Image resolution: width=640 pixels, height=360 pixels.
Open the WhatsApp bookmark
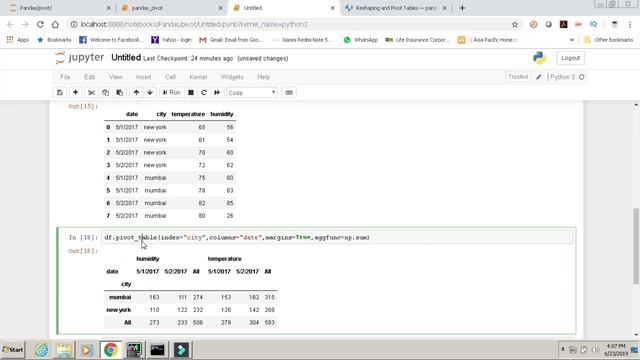click(361, 40)
